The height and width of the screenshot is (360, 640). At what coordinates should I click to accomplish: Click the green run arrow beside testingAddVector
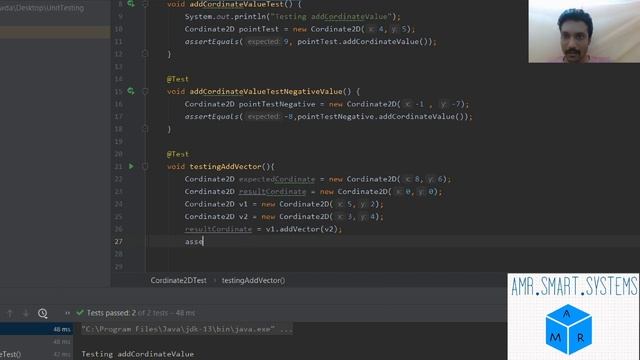(x=131, y=166)
